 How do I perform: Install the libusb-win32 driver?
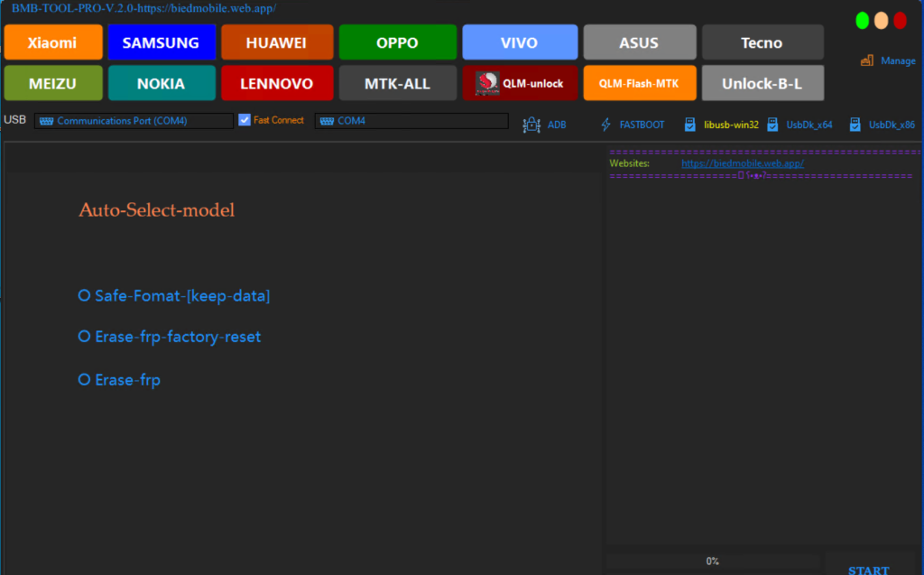(724, 124)
